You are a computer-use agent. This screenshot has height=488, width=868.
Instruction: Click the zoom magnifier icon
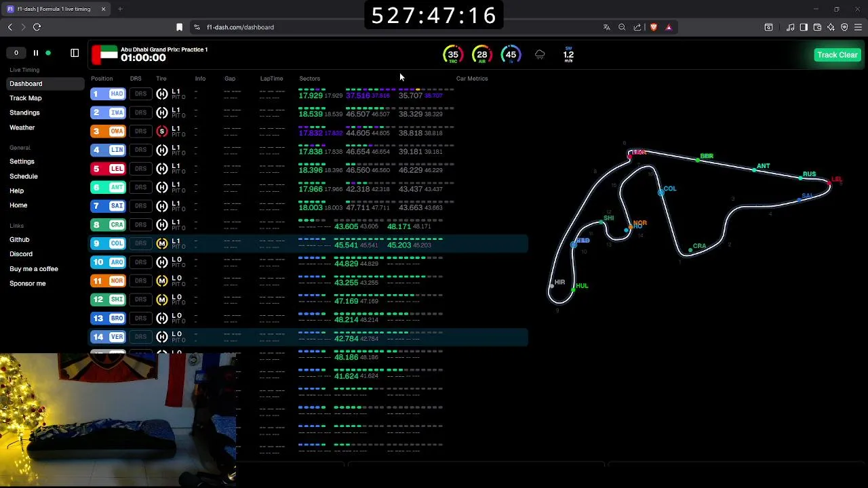(622, 27)
